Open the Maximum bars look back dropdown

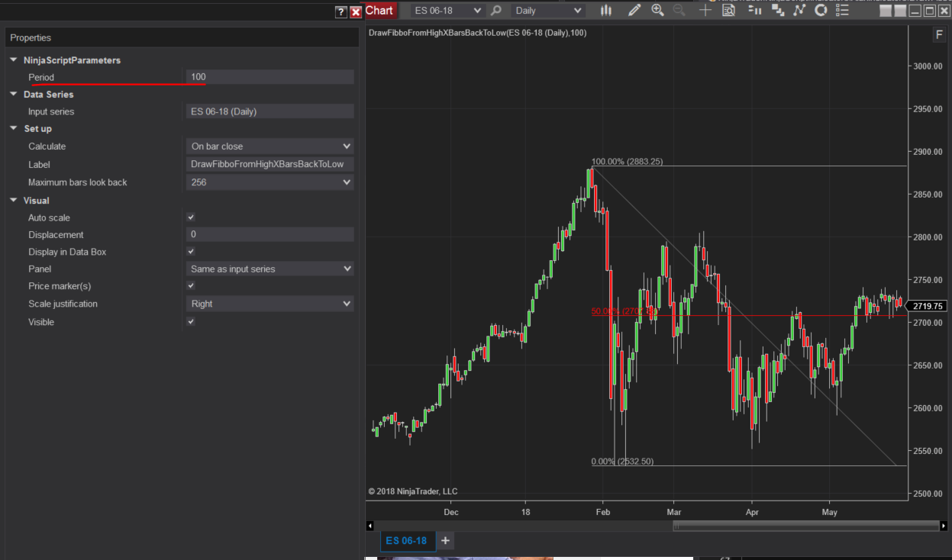pyautogui.click(x=269, y=182)
